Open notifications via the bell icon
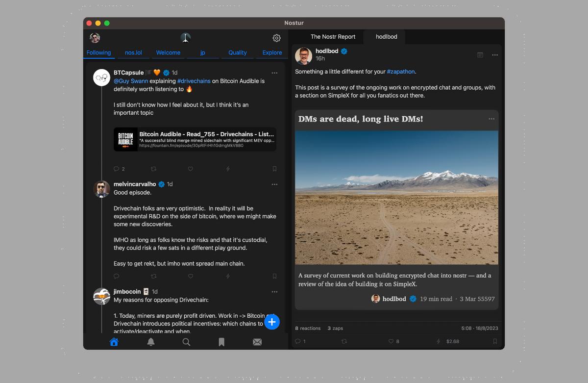Screen dimensions: 588x383 click(151, 342)
